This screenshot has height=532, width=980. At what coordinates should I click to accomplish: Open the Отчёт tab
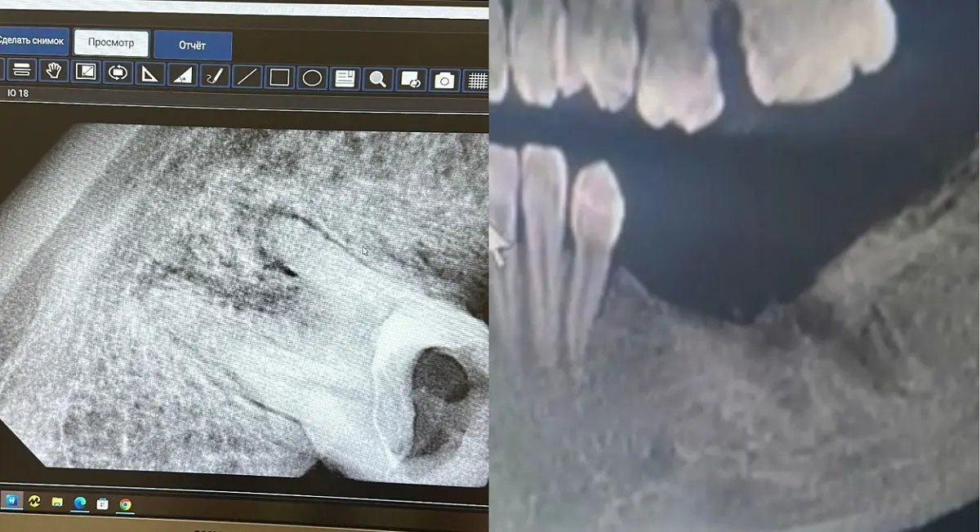click(x=192, y=46)
